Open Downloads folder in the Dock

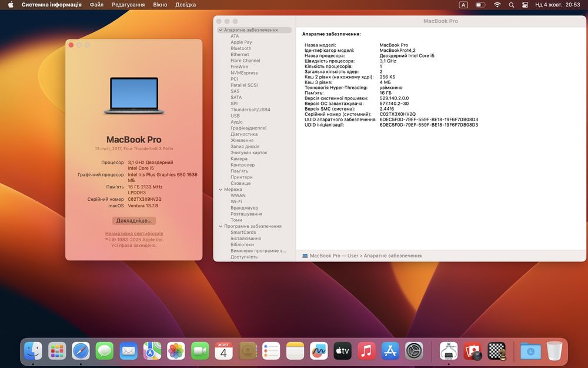click(530, 351)
